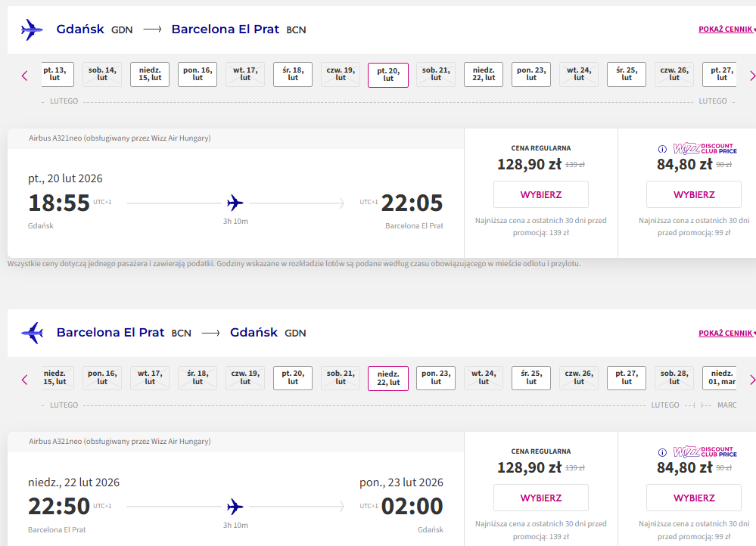This screenshot has height=546, width=756.
Task: Expand return POKAŻ CENNIK price list
Action: pos(726,333)
